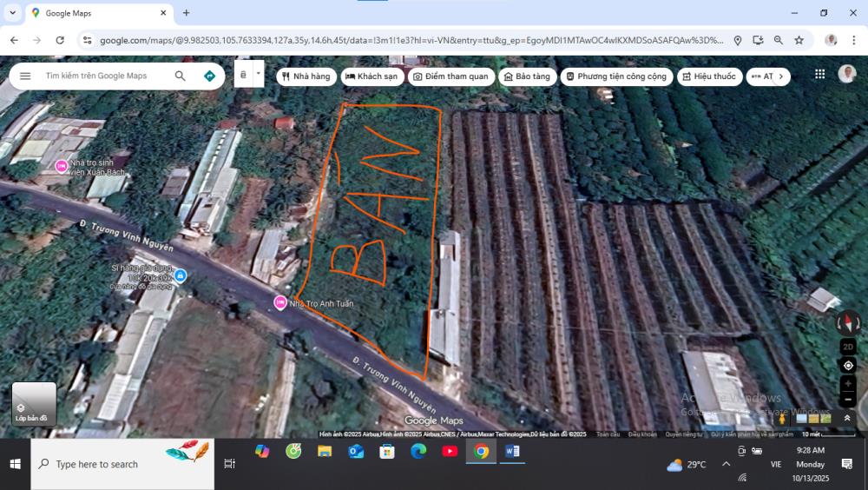This screenshot has width=868, height=490.
Task: Click the 'Nhà trọ sinh viên Xuân Bách' pin
Action: point(61,166)
